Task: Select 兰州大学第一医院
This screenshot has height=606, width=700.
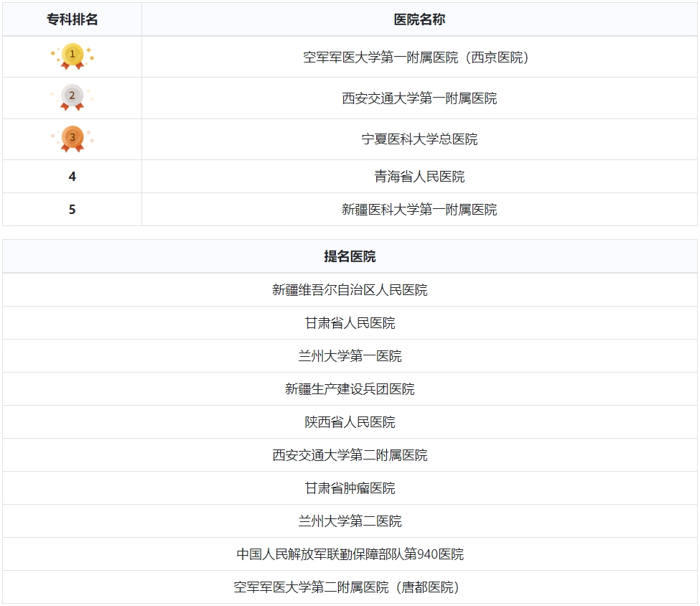Action: click(350, 356)
